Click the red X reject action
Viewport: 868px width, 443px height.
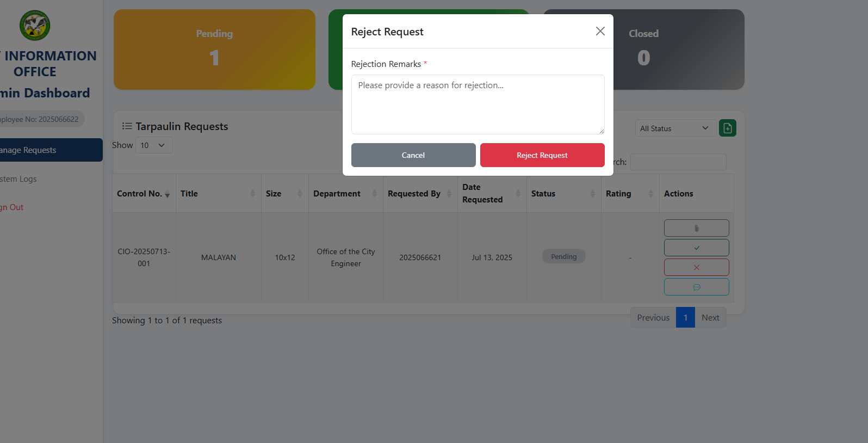(696, 267)
